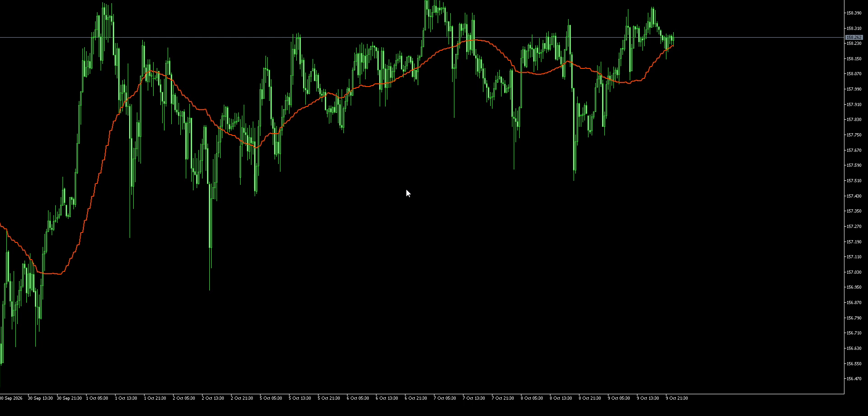Click the current price tag 158.262
Screen dimensions: 868x416
pos(854,38)
